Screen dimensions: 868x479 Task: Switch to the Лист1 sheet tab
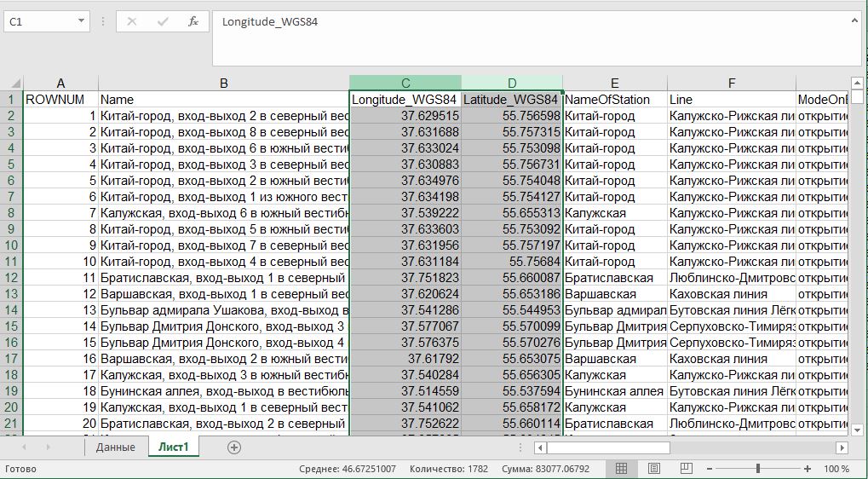[173, 447]
